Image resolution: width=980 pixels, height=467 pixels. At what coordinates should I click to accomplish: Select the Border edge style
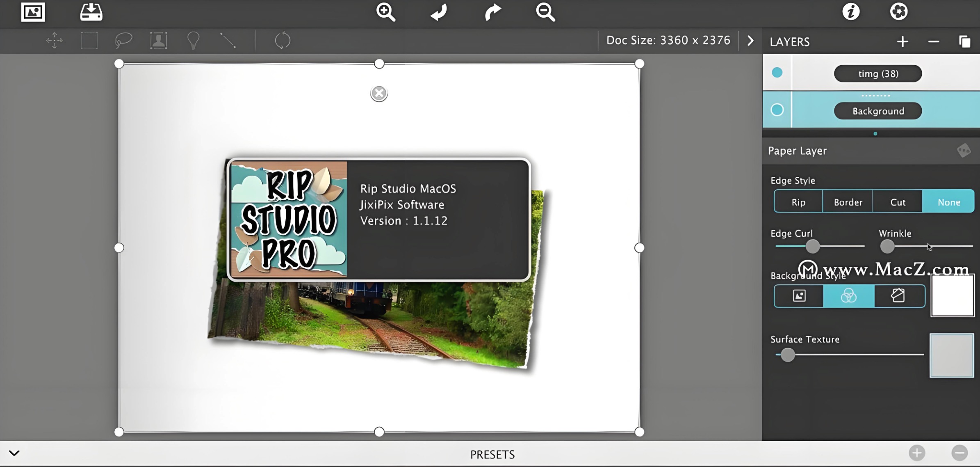848,202
